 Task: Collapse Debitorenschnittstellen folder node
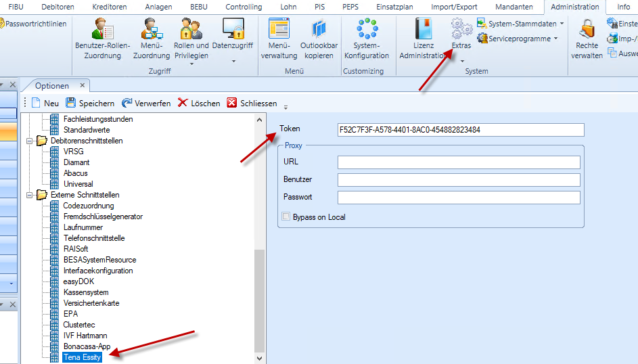29,141
